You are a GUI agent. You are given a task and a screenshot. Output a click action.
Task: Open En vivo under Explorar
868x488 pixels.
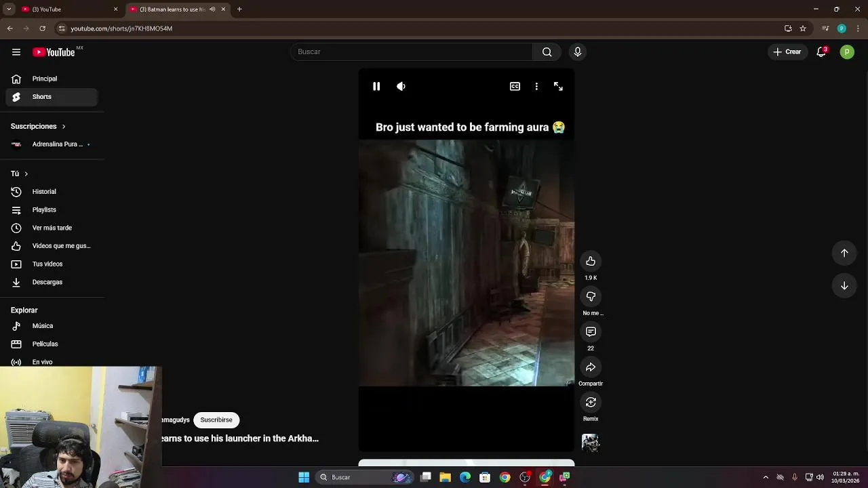click(52, 362)
